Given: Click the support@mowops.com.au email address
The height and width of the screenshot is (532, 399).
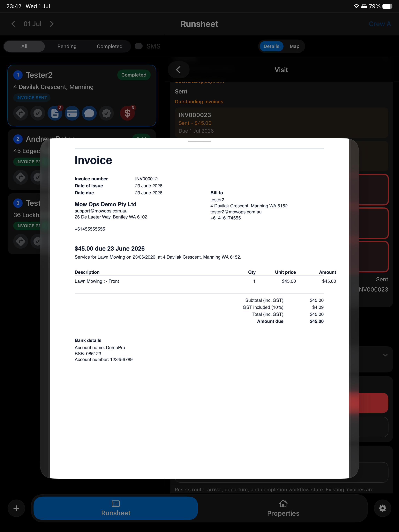Looking at the screenshot, I should 101,211.
